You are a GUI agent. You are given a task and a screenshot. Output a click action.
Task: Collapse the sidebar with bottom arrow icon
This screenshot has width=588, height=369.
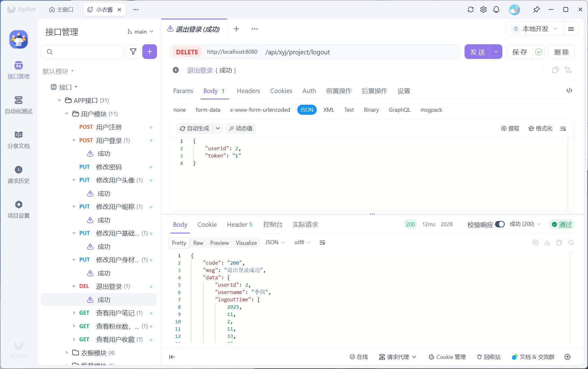pos(172,357)
